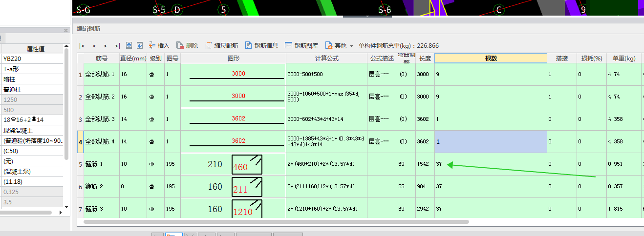This screenshot has height=236, width=644.
Task: Click axis bubble C in drawing
Action: [x=499, y=9]
